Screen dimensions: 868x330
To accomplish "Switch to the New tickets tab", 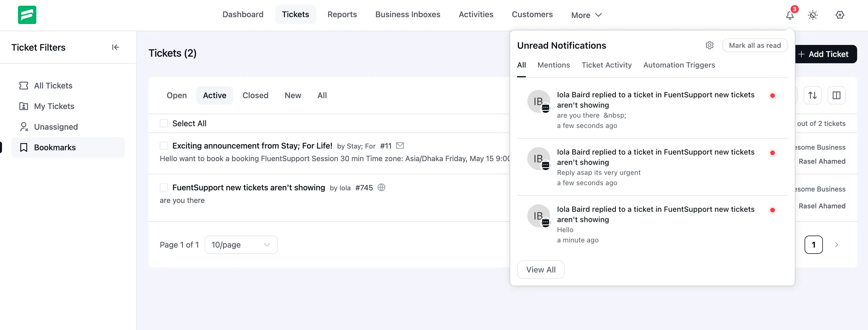I will tap(293, 96).
